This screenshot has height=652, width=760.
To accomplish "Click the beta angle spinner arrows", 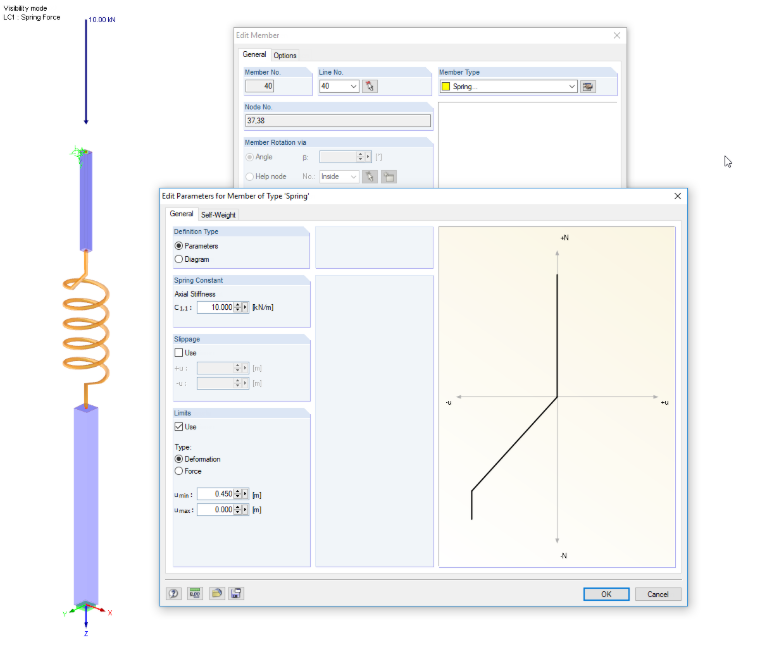I will (360, 157).
